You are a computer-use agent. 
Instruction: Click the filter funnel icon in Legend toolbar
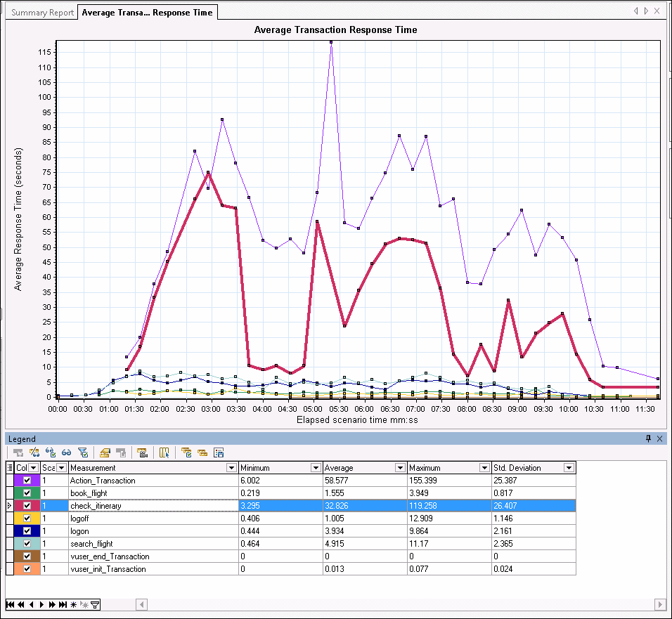pos(84,452)
